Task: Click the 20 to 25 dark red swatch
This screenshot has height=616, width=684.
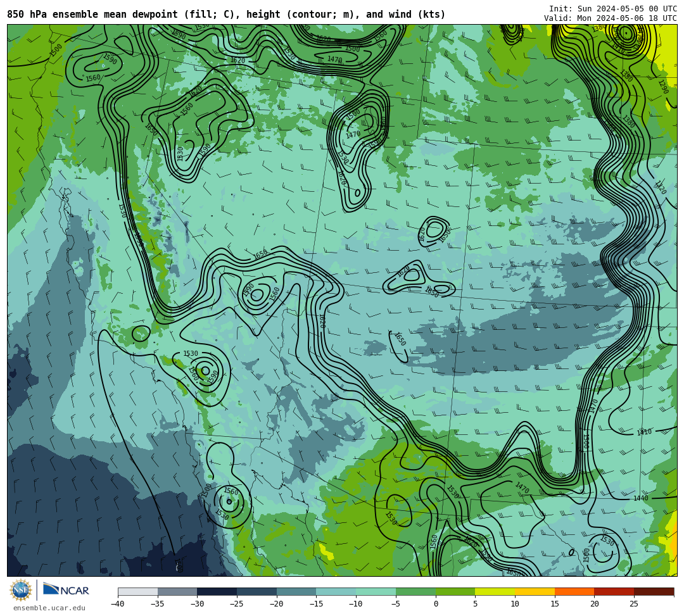Action: click(x=614, y=591)
